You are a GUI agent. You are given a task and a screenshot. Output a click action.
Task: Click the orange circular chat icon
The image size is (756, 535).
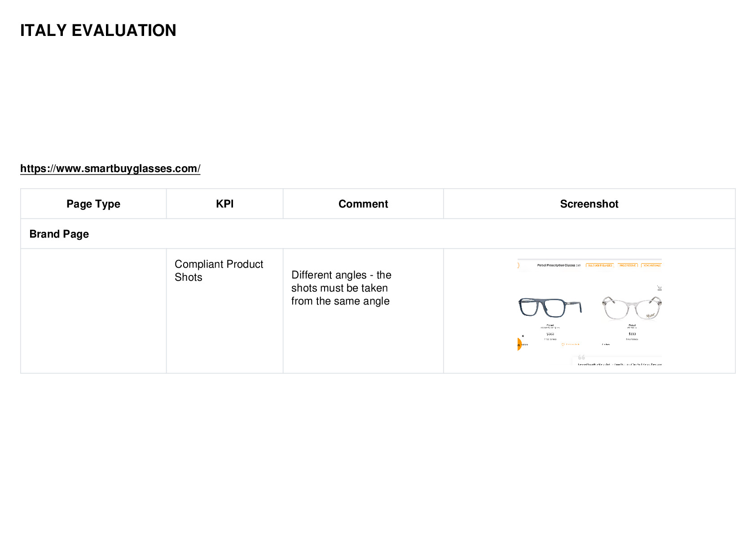(x=519, y=345)
